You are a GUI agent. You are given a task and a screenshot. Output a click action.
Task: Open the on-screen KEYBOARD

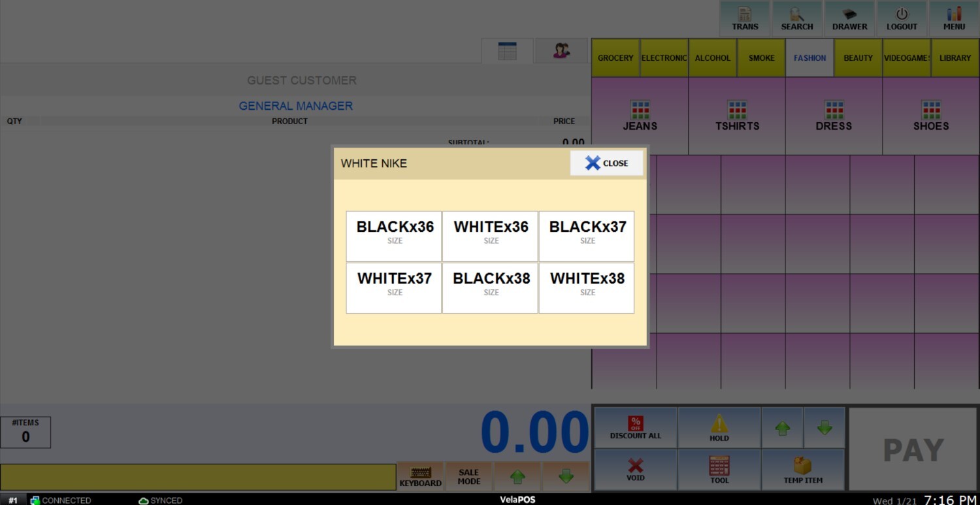click(420, 476)
